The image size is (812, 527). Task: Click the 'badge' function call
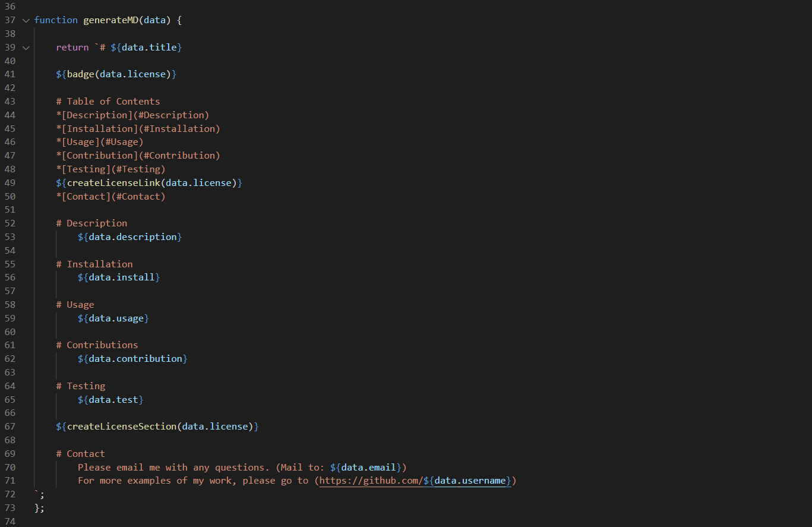tap(80, 74)
